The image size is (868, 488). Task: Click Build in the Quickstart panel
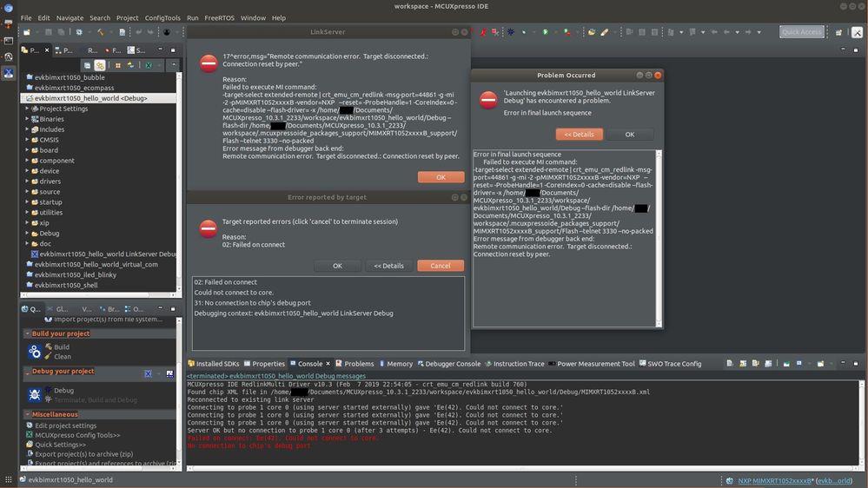coord(62,347)
